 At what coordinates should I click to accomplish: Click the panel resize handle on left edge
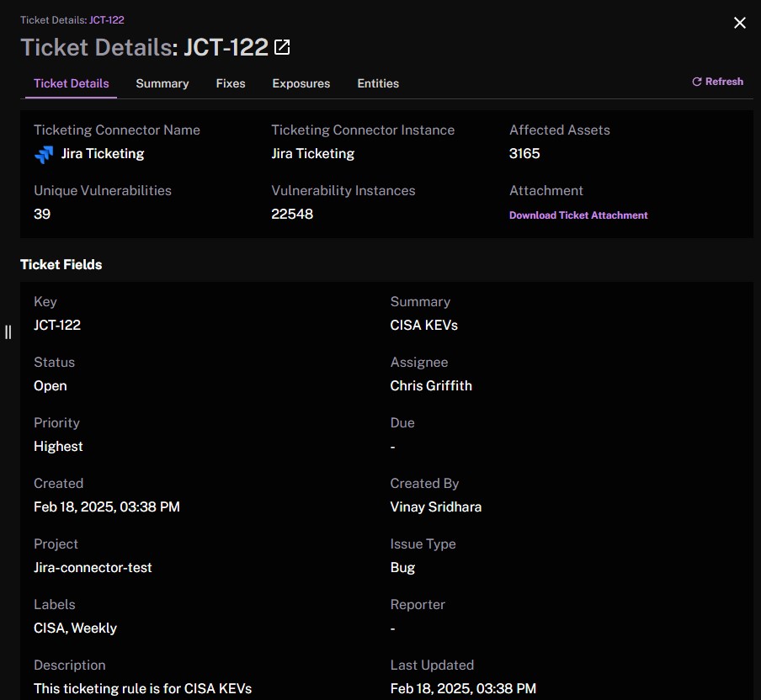click(x=8, y=332)
